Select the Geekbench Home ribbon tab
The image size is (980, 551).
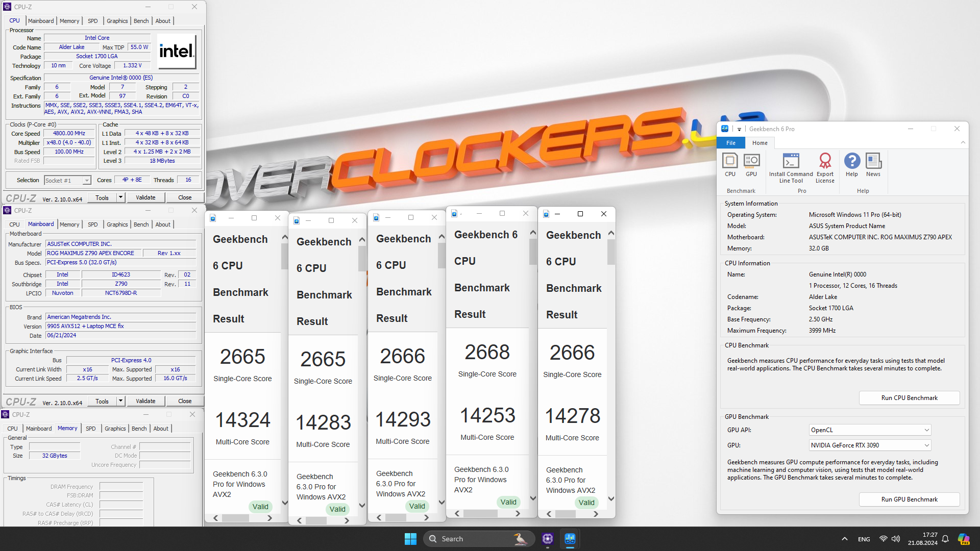point(759,143)
